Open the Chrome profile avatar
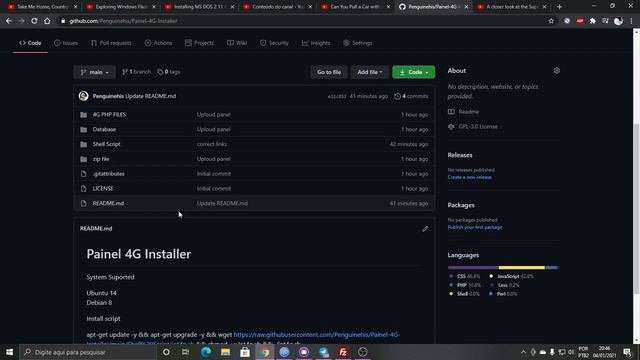Image resolution: width=640 pixels, height=360 pixels. point(618,21)
